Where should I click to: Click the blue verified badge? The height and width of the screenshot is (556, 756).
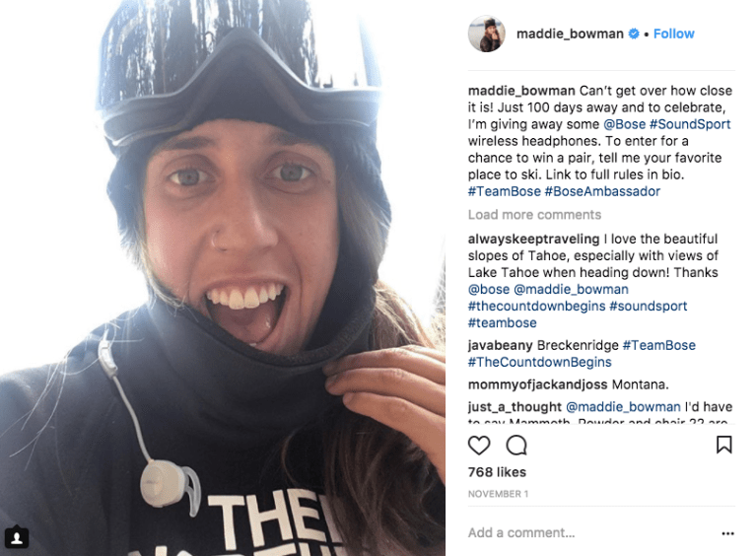pyautogui.click(x=634, y=34)
